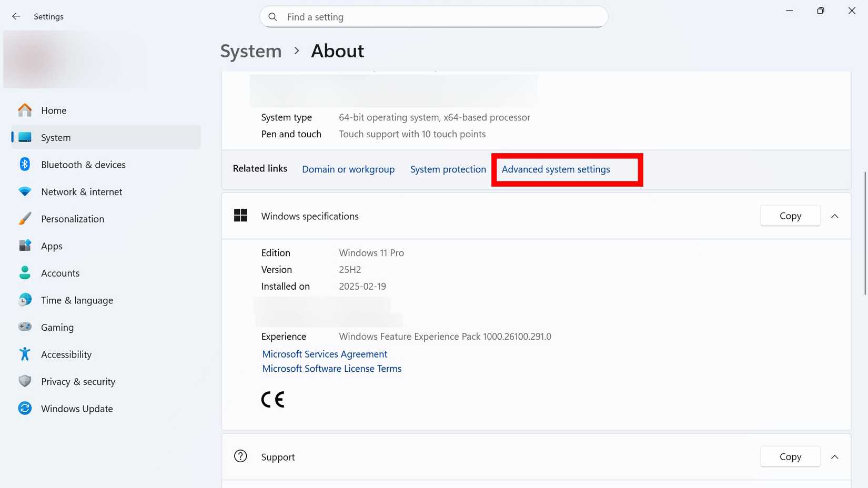Collapse the Windows specifications section
The image size is (868, 488).
click(835, 216)
